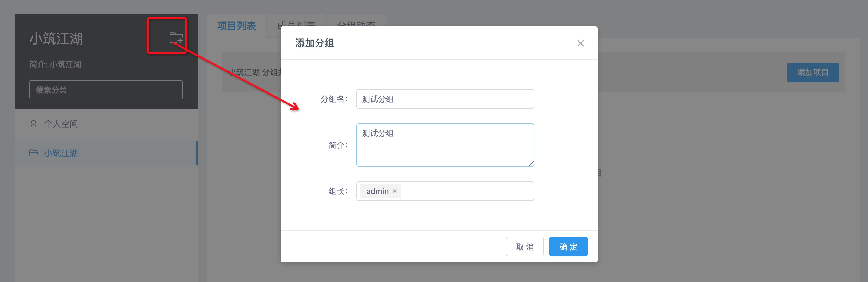This screenshot has height=282, width=868.
Task: Open 个人空间 in the sidebar
Action: [61, 124]
